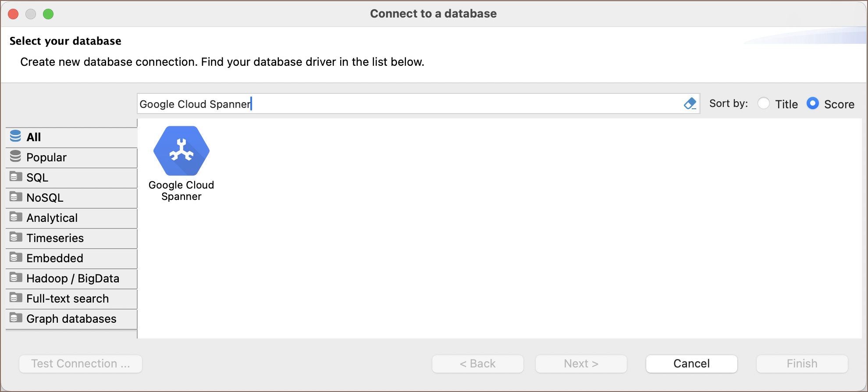
Task: Switch to the Embedded category
Action: [x=55, y=258]
